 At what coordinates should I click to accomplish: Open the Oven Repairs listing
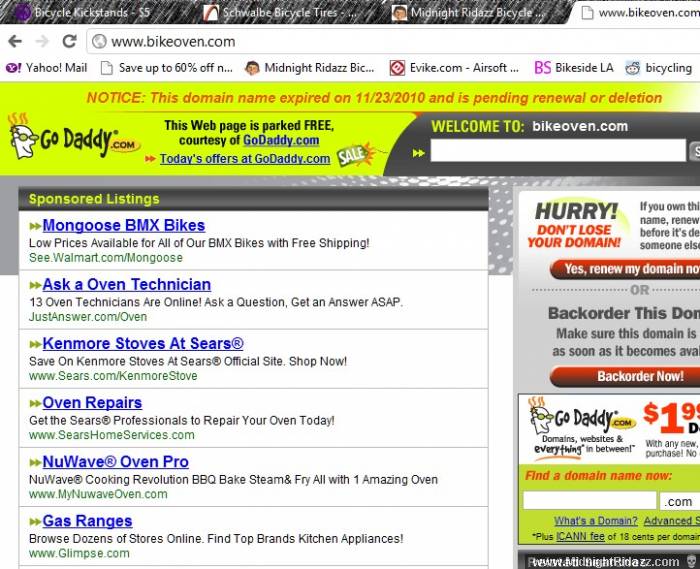pos(92,403)
